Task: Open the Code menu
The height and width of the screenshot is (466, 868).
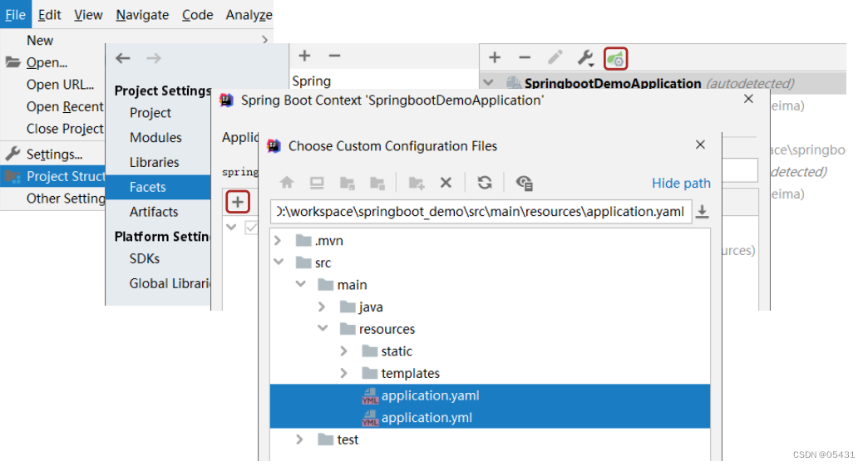Action: (198, 15)
